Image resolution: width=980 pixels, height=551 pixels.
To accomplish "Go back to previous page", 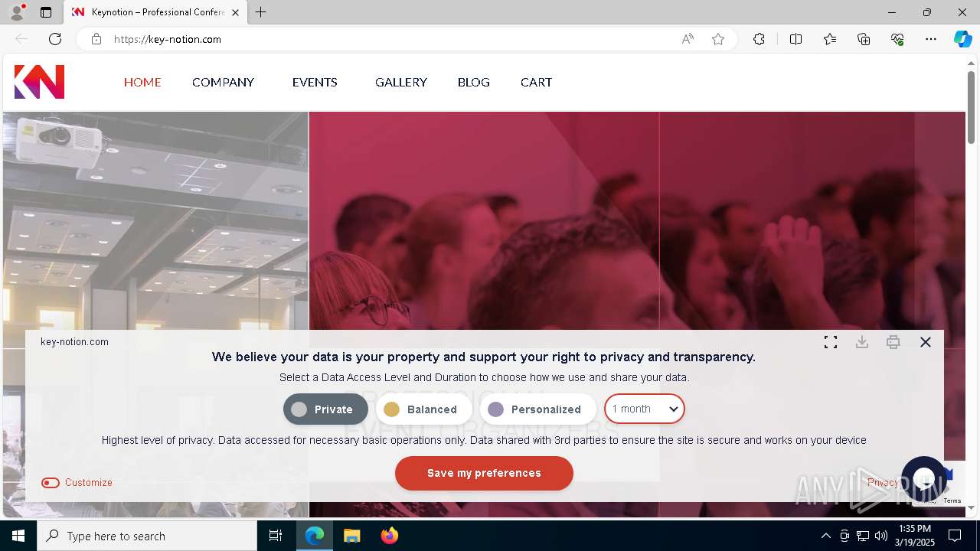I will 21,39.
